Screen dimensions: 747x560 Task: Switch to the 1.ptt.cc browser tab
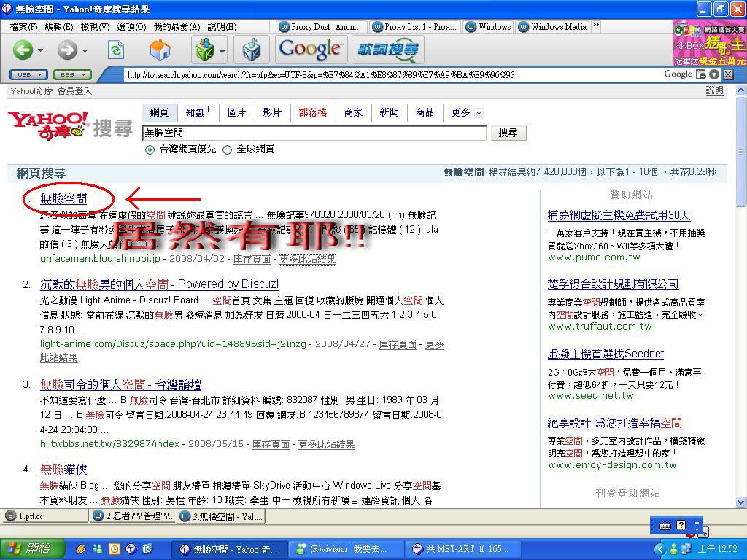click(x=44, y=516)
